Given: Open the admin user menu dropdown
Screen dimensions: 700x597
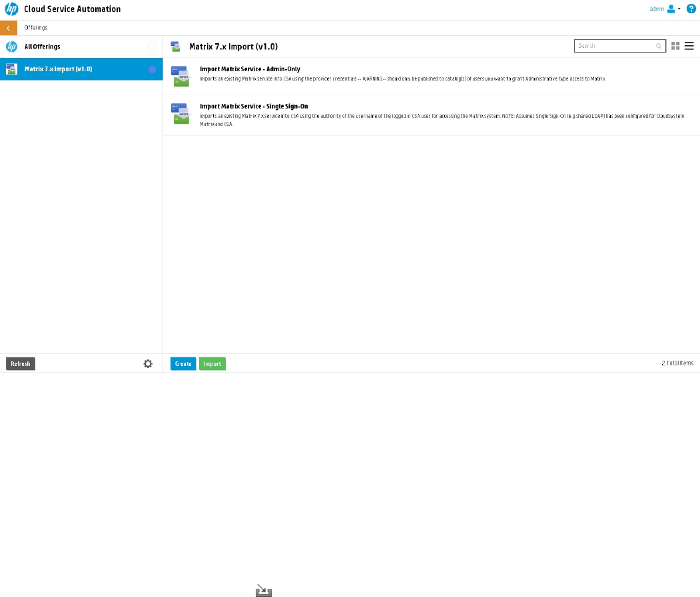Looking at the screenshot, I should pos(665,9).
